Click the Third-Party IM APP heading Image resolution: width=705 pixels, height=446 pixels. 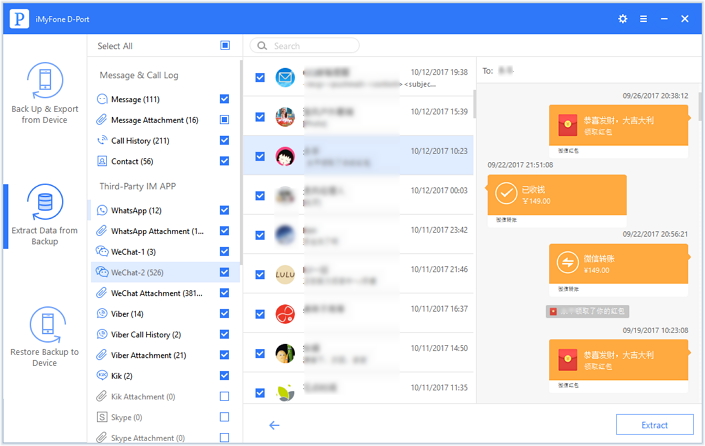(138, 186)
